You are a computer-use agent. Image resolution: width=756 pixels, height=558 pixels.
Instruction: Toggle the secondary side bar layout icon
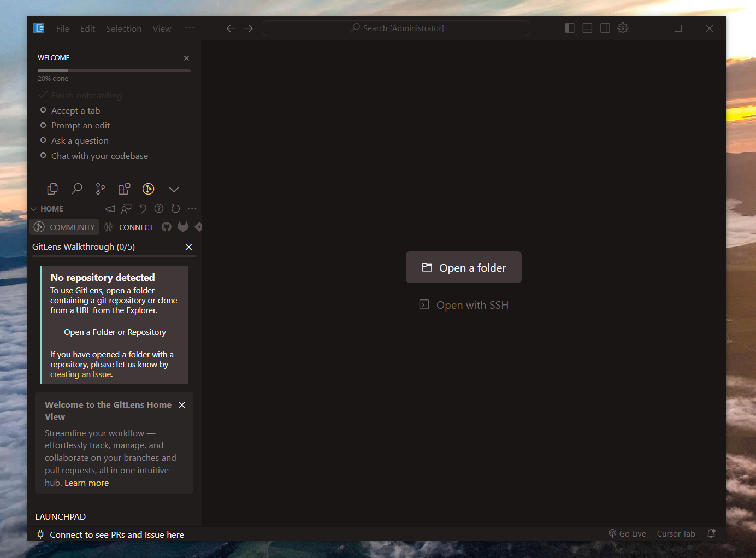(x=605, y=28)
